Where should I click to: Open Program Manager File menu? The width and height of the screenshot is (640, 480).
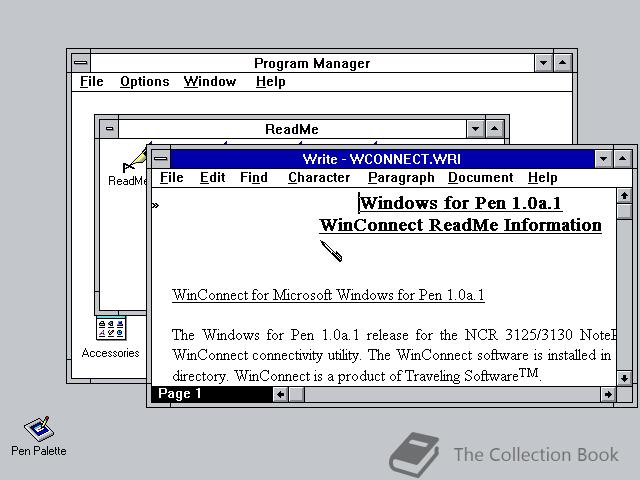click(x=91, y=82)
